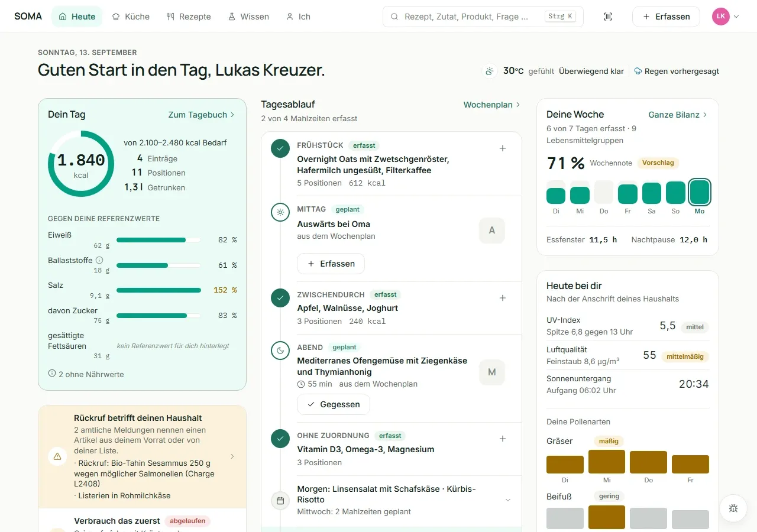Expand the Morgen Linsensalat plan row

point(507,500)
